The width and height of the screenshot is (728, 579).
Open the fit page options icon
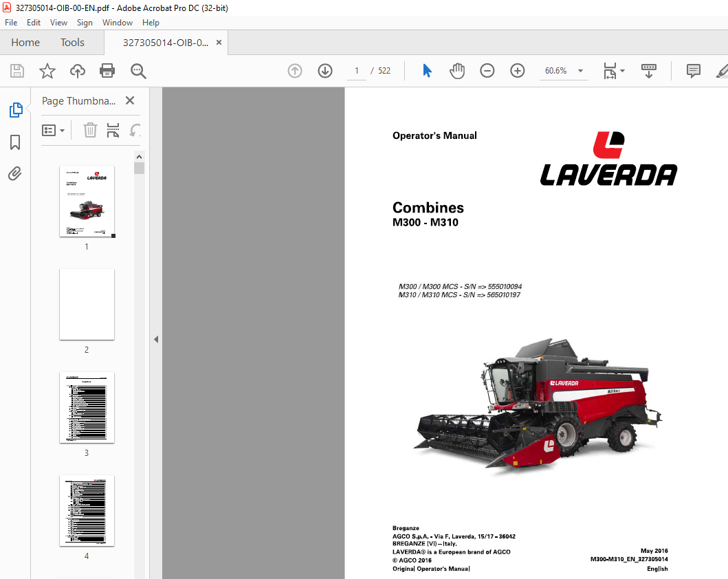click(610, 71)
